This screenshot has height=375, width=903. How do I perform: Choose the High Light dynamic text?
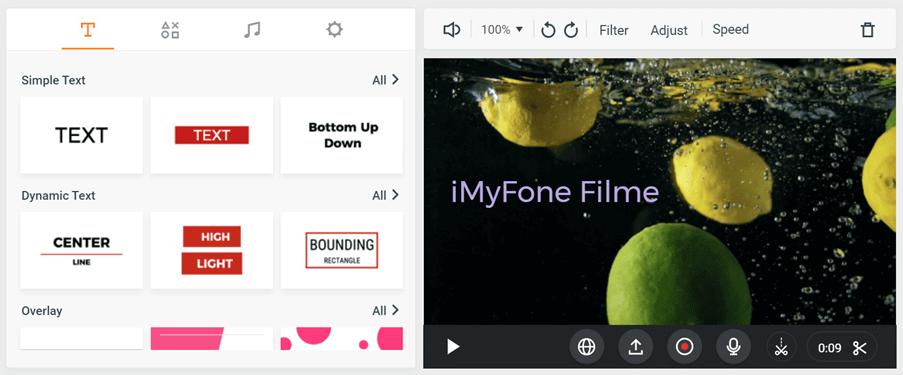(x=211, y=250)
